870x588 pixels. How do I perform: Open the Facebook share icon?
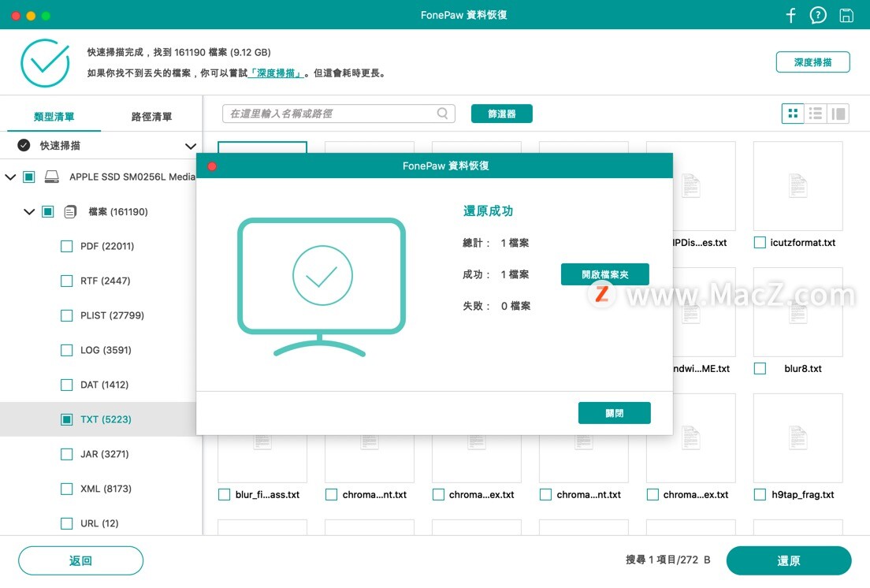790,15
